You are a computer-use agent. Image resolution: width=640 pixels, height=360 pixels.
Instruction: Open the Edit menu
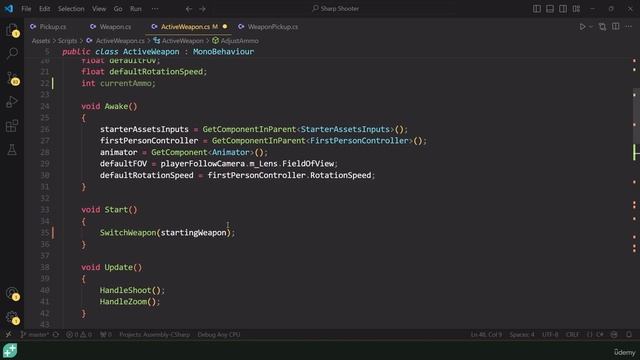pyautogui.click(x=44, y=9)
